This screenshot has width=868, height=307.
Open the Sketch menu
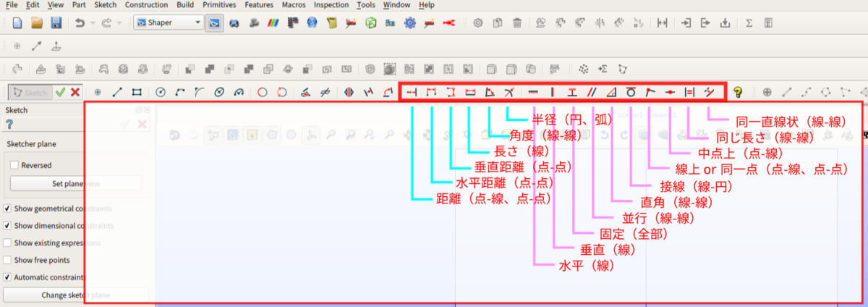click(x=105, y=4)
